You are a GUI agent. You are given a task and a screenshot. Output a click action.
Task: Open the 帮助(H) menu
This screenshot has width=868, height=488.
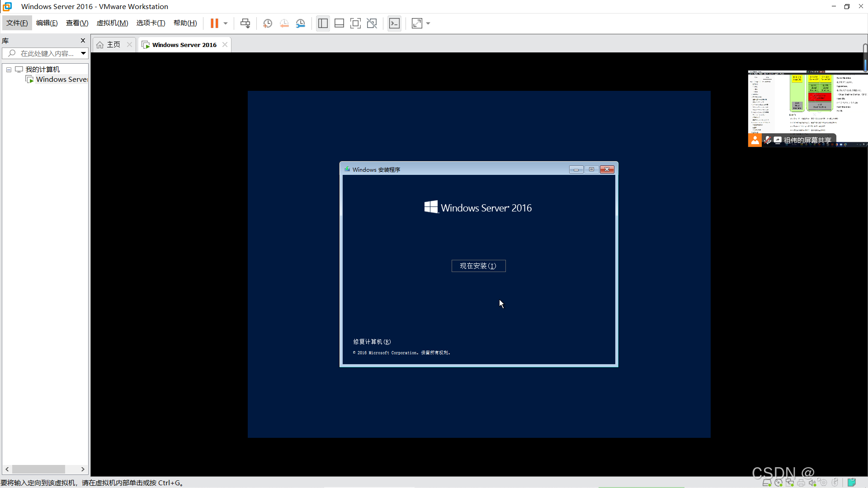(x=185, y=23)
